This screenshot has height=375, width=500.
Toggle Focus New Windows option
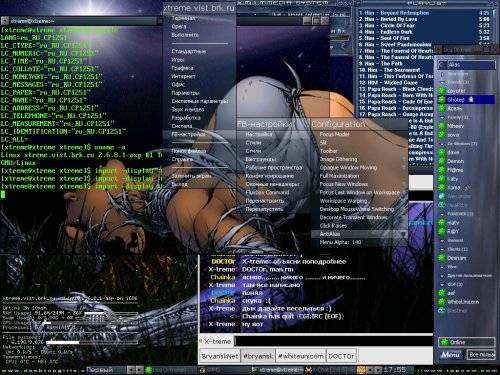(x=359, y=184)
